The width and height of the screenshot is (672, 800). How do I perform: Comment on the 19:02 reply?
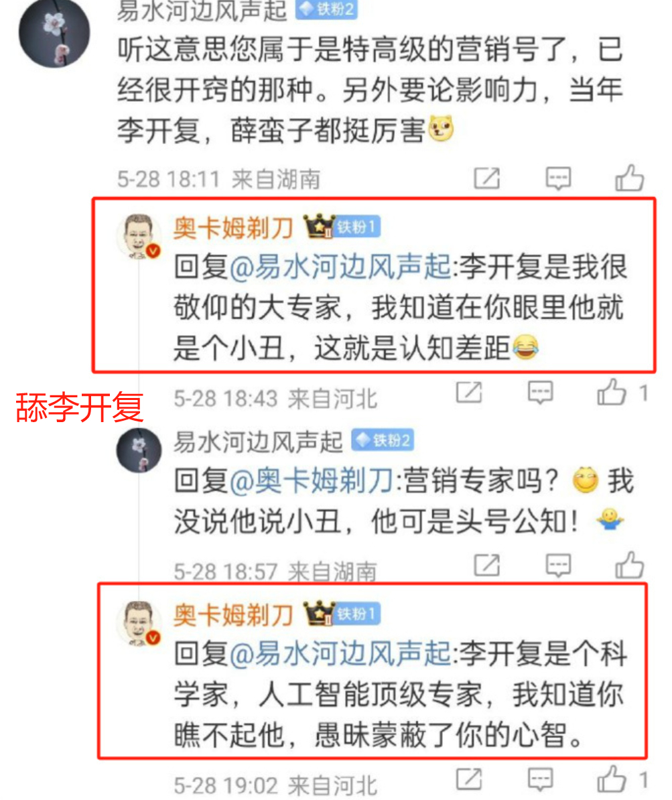(541, 780)
